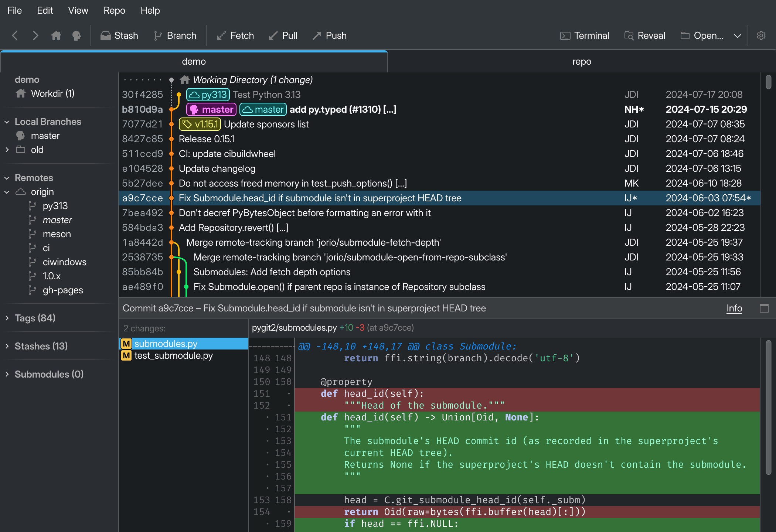Open the dropdown arrow next to Open...

[x=738, y=36]
